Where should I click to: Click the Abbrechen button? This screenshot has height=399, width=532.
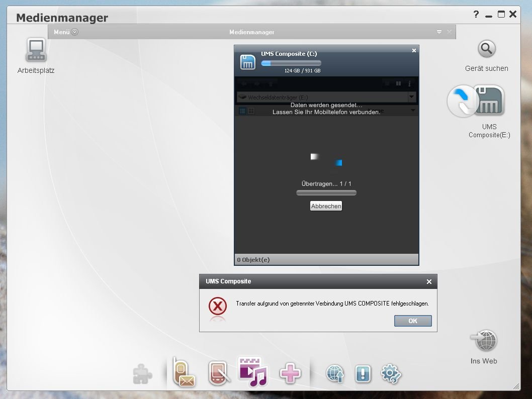coord(326,206)
